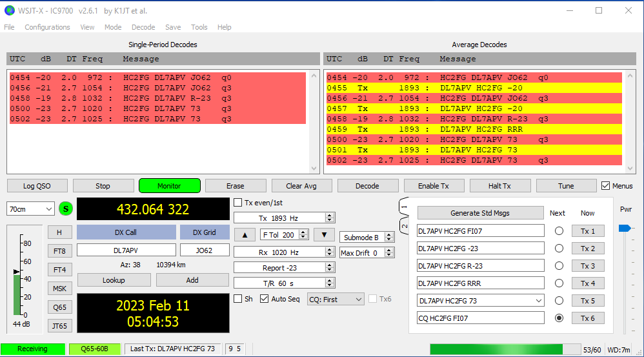Click the Clear Avg button

point(301,186)
